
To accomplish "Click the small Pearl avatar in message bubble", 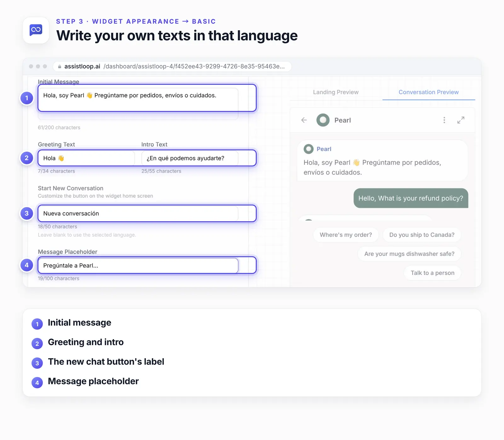I will [x=308, y=149].
